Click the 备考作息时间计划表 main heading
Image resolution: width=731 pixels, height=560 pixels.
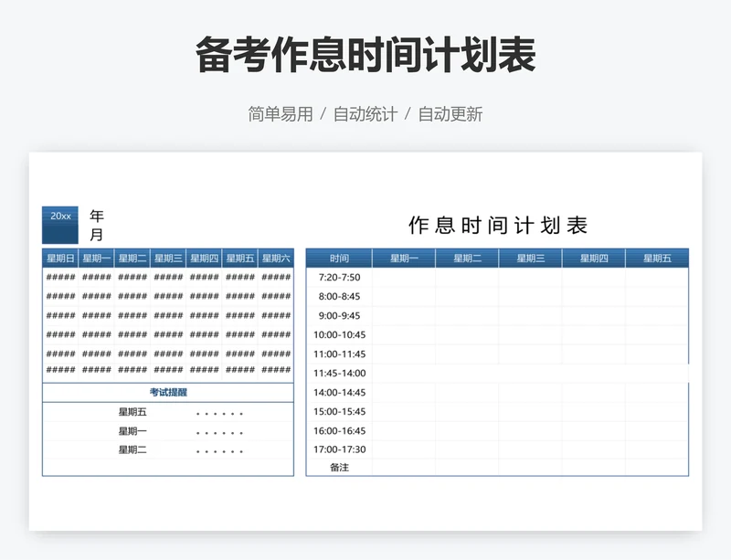coord(365,57)
